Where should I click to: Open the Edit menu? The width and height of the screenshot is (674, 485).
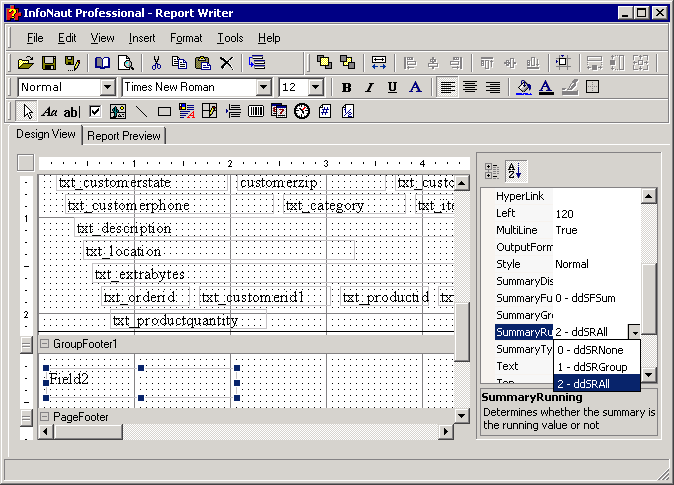[67, 38]
